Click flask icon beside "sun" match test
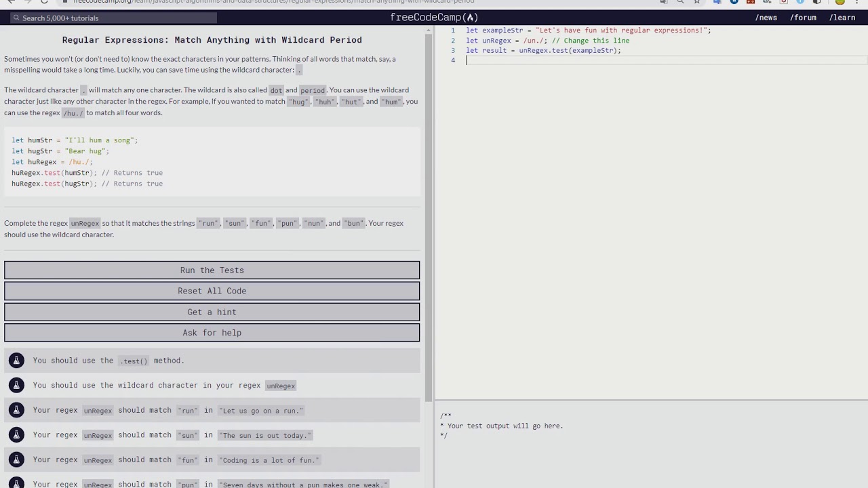 pyautogui.click(x=16, y=435)
